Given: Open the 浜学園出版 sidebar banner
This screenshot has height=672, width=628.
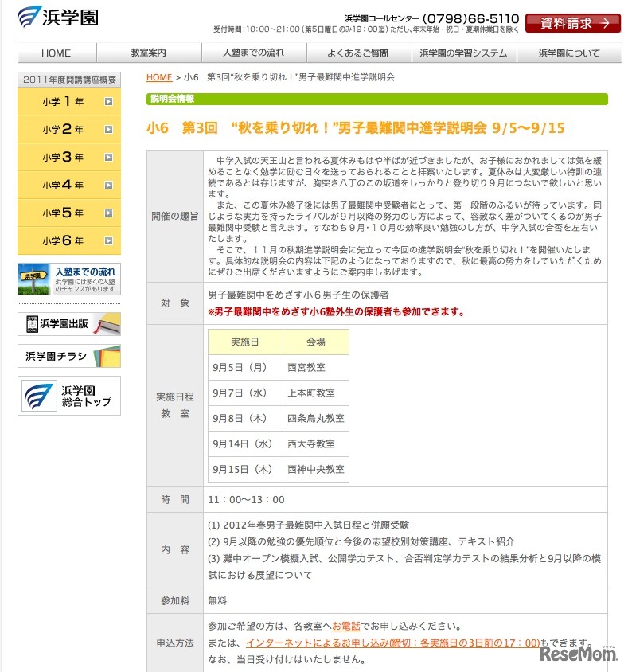Looking at the screenshot, I should tap(69, 323).
